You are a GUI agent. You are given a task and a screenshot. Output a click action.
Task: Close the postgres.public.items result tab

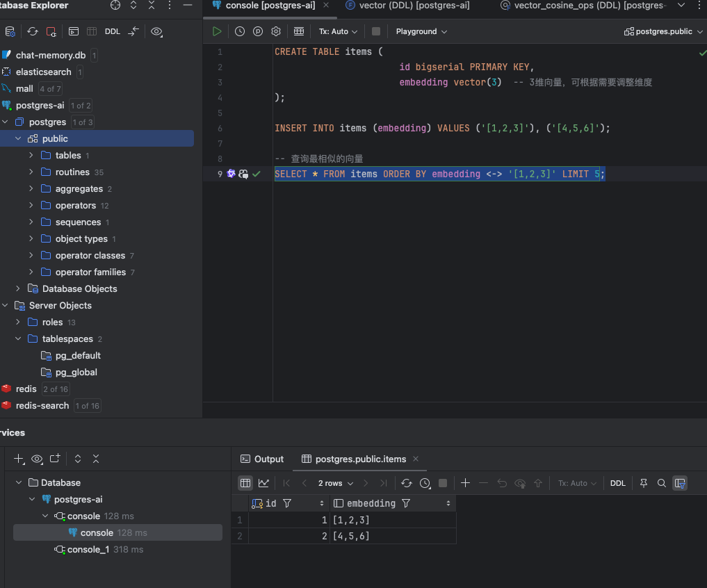pyautogui.click(x=416, y=459)
